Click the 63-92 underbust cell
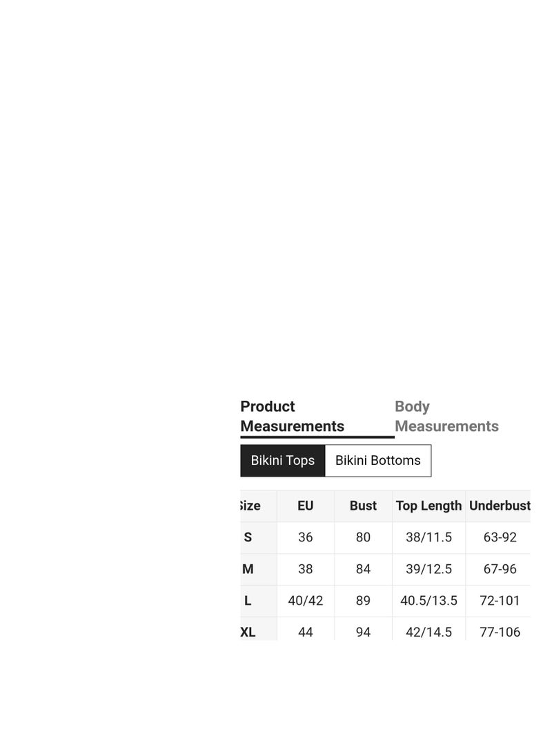The image size is (552, 756). 498,537
